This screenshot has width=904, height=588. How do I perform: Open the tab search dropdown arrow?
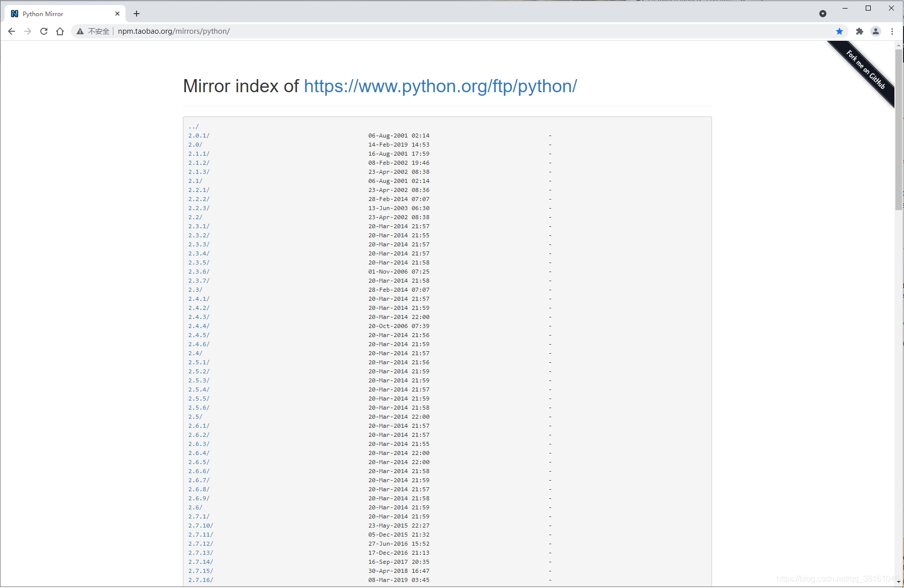(x=823, y=14)
